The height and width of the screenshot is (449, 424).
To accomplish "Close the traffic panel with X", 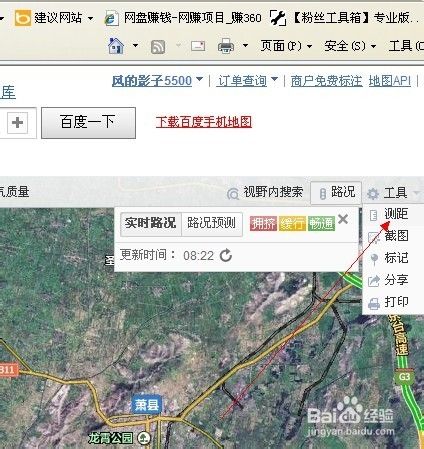I will pos(343,219).
